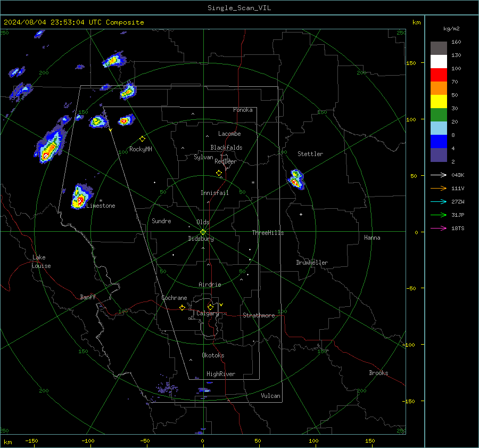This screenshot has height=448, width=479.
Task: Click the Innisfail town label
Action: point(214,193)
